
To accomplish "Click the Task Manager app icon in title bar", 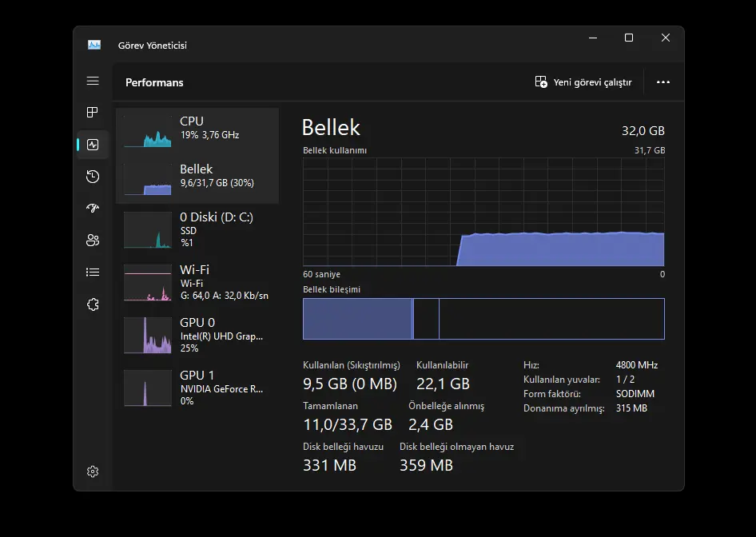I will point(94,45).
